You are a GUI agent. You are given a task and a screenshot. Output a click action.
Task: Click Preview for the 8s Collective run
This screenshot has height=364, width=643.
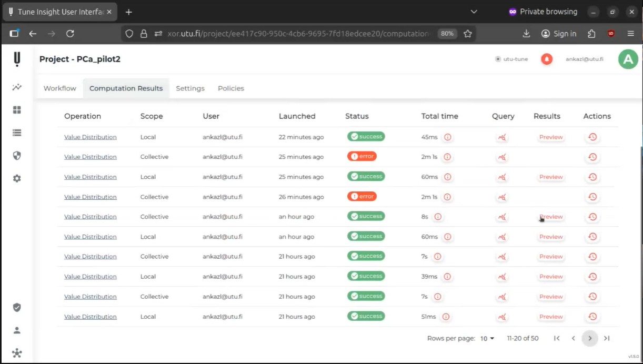tap(551, 217)
